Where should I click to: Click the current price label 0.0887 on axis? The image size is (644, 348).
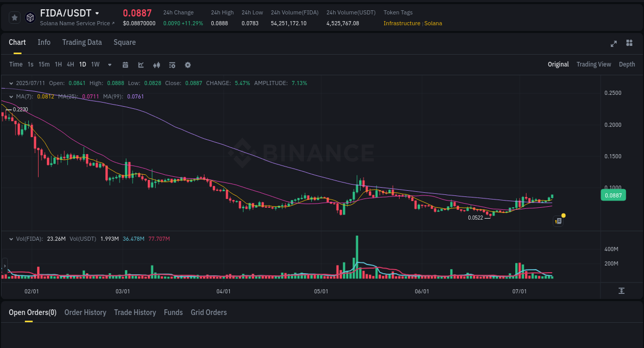tap(613, 195)
